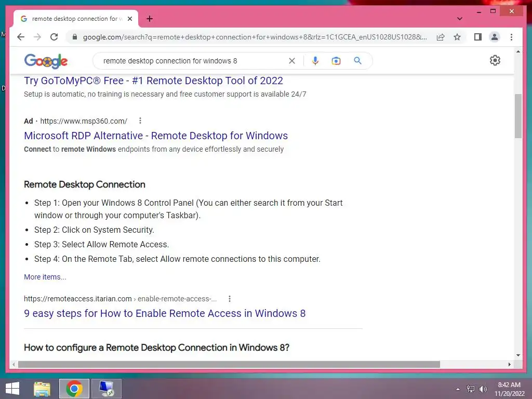The width and height of the screenshot is (532, 399).
Task: Click the vertical scrollbar thumb
Action: tap(518, 116)
